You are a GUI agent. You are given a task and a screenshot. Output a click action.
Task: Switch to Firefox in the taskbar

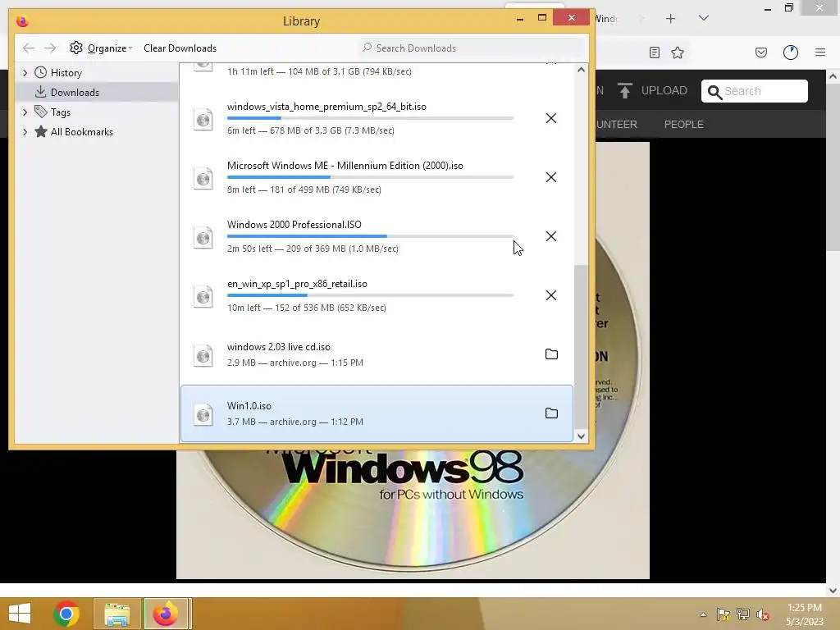click(166, 614)
